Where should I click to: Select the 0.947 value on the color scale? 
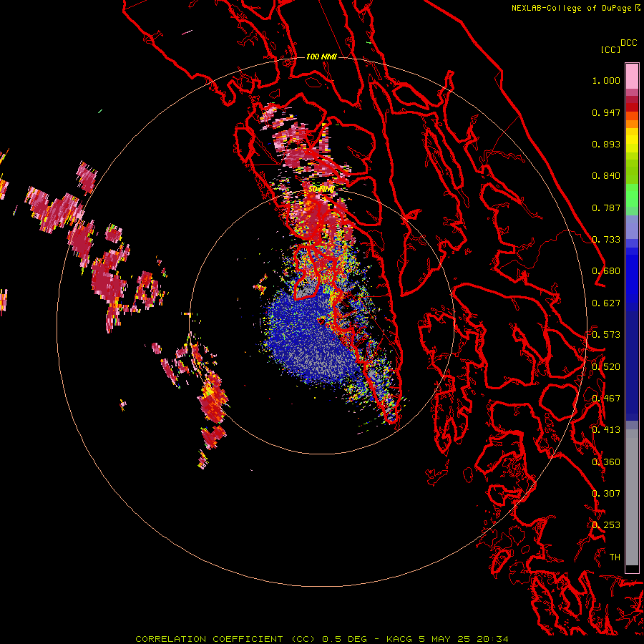point(606,112)
